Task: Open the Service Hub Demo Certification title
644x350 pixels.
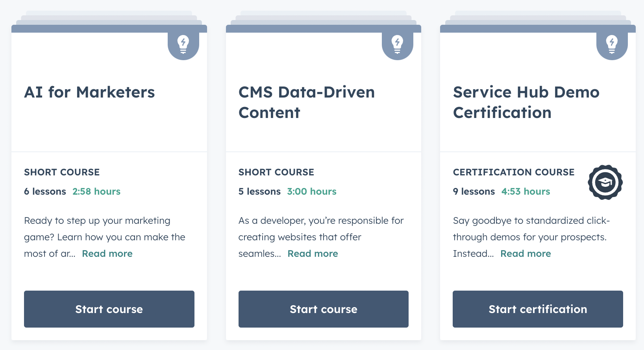Action: (526, 102)
